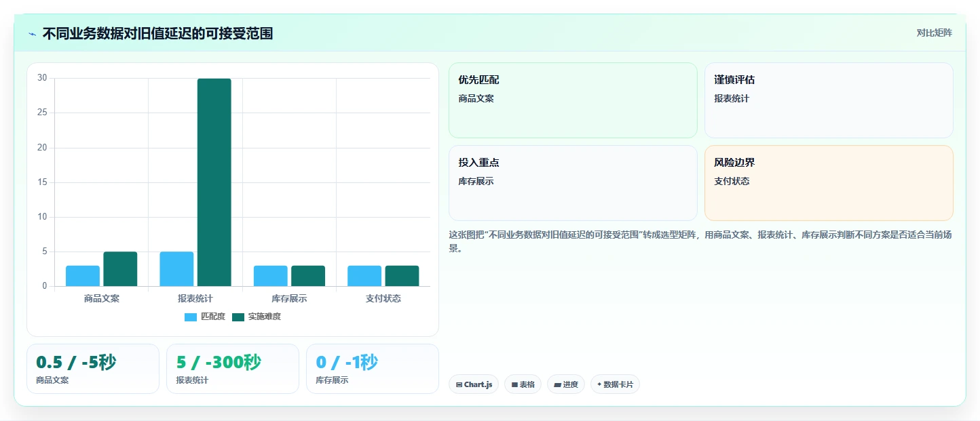Click the 报表统计 x-axis label
The height and width of the screenshot is (421, 980).
point(195,298)
